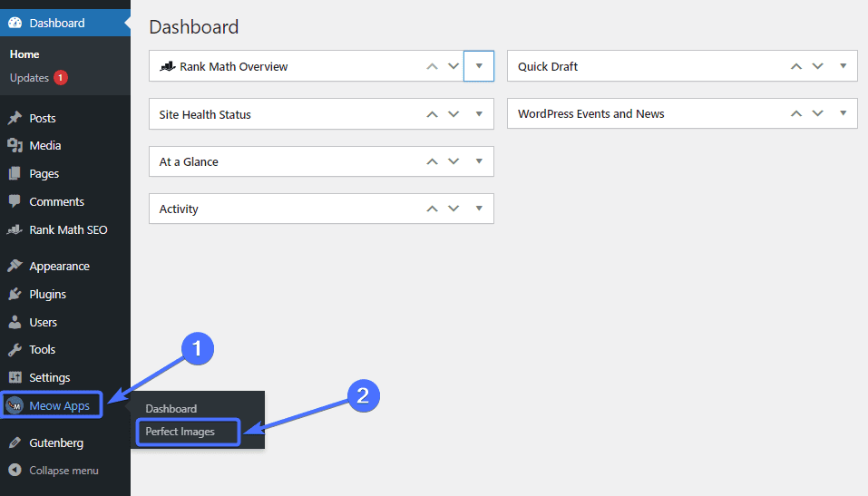
Task: Click the Rank Math SEO chart icon
Action: pos(15,229)
